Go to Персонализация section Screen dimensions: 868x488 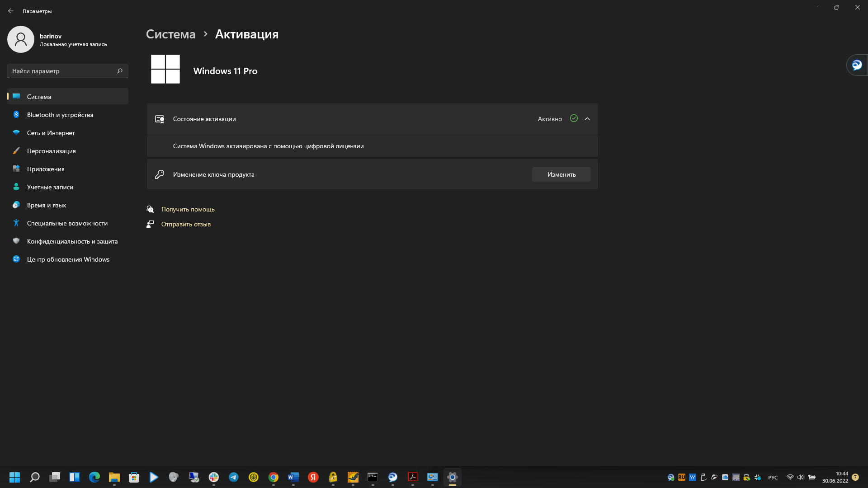68,151
